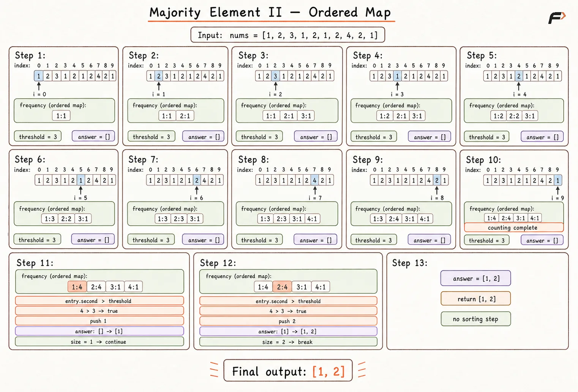Viewport: 578px width, 392px height.
Task: Select the '1:3' frequency cell in Step 6
Action: tap(49, 219)
